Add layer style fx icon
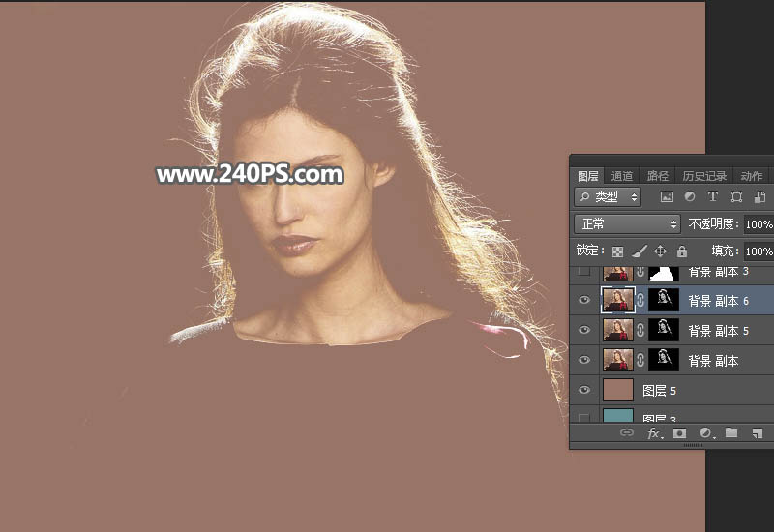Image resolution: width=774 pixels, height=532 pixels. point(654,433)
